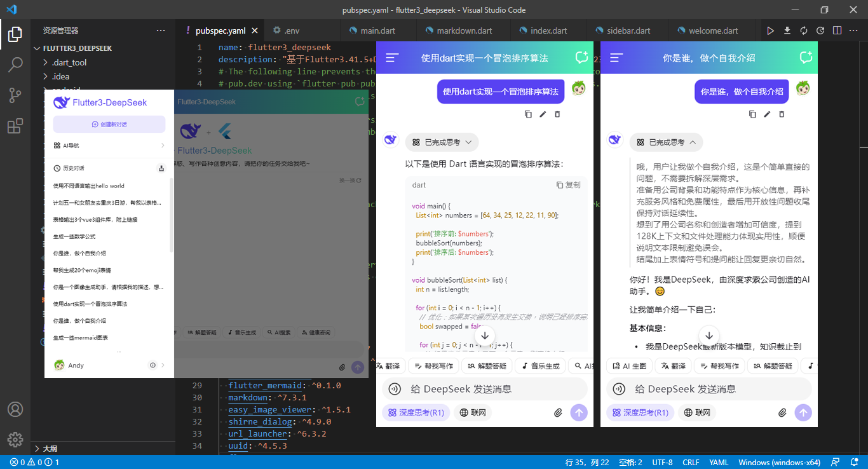Close the pubspec.yaml tab
Image resolution: width=868 pixels, height=469 pixels.
(255, 31)
